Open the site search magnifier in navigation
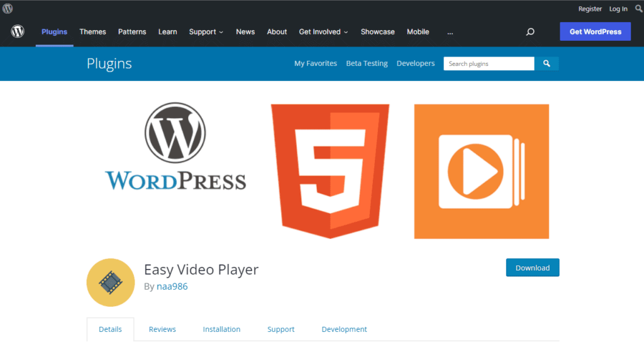The image size is (644, 362). click(530, 31)
